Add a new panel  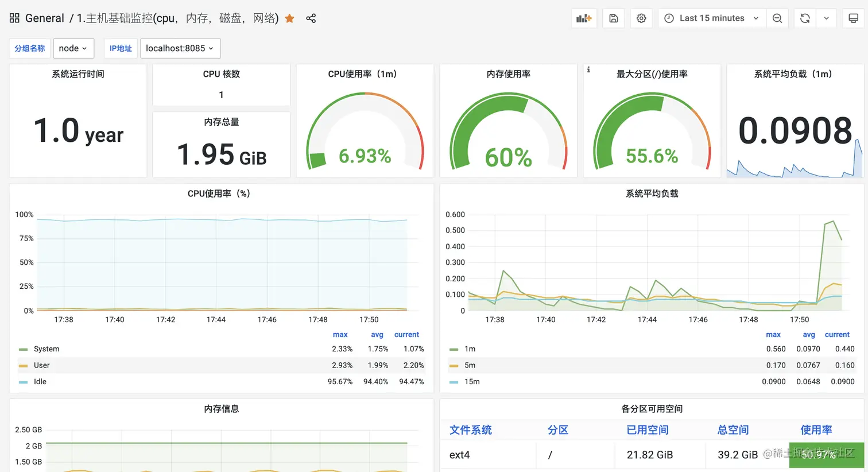584,18
